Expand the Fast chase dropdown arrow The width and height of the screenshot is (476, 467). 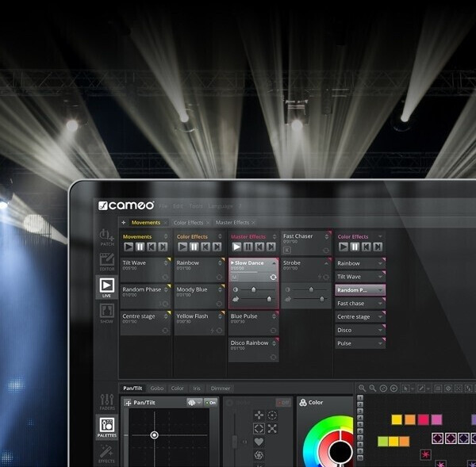[381, 304]
